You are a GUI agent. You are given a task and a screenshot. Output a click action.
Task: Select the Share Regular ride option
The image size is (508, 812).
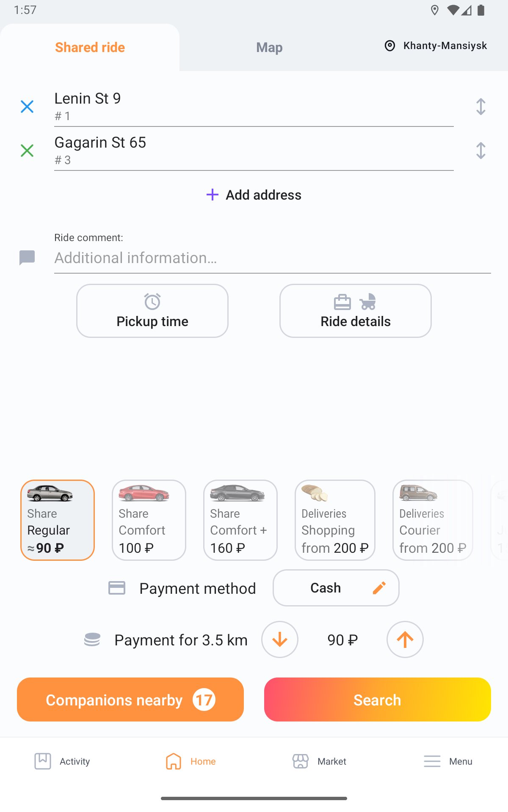pyautogui.click(x=58, y=520)
